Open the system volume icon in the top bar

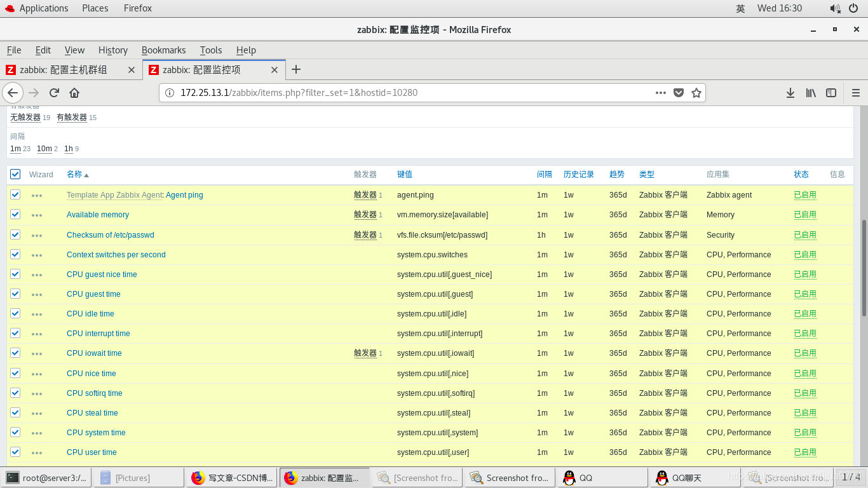pos(835,8)
